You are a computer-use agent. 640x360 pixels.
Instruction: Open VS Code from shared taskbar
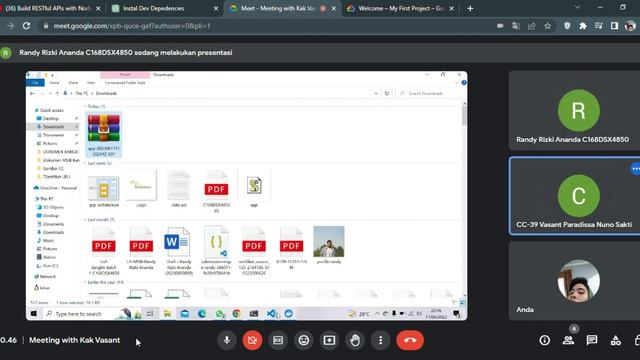click(271, 313)
